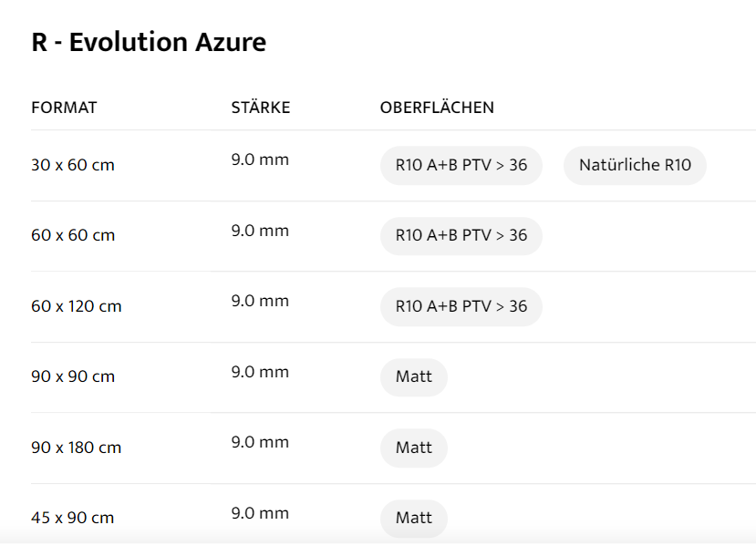Select the 60 x 60 cm format cell
Viewport: 756px width, 556px height.
[73, 236]
